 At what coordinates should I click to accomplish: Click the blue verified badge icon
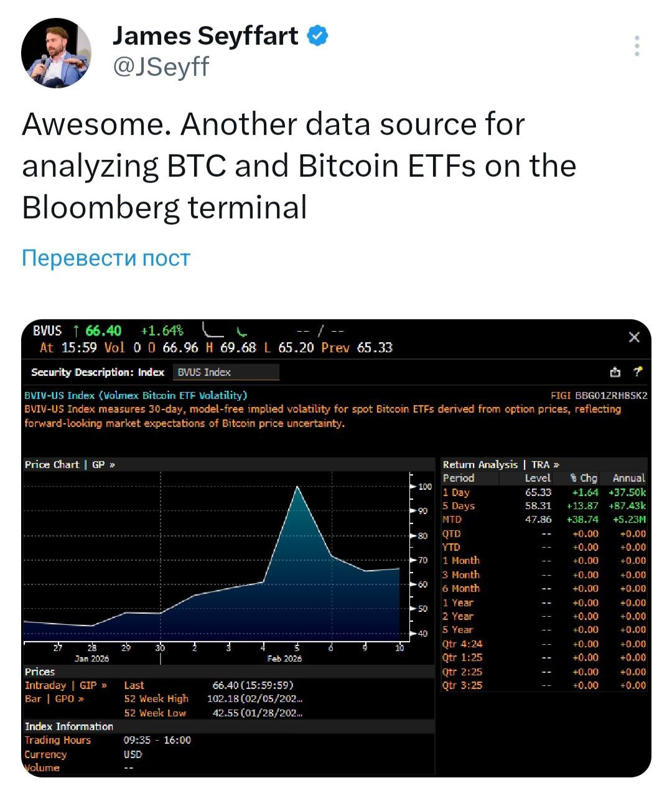[x=318, y=36]
